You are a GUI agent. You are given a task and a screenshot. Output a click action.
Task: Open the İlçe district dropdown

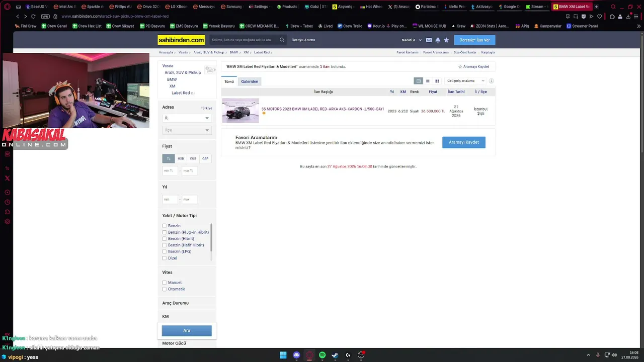point(187,130)
